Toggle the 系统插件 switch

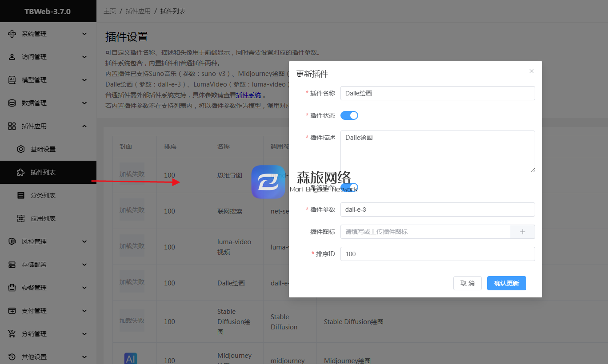[349, 188]
